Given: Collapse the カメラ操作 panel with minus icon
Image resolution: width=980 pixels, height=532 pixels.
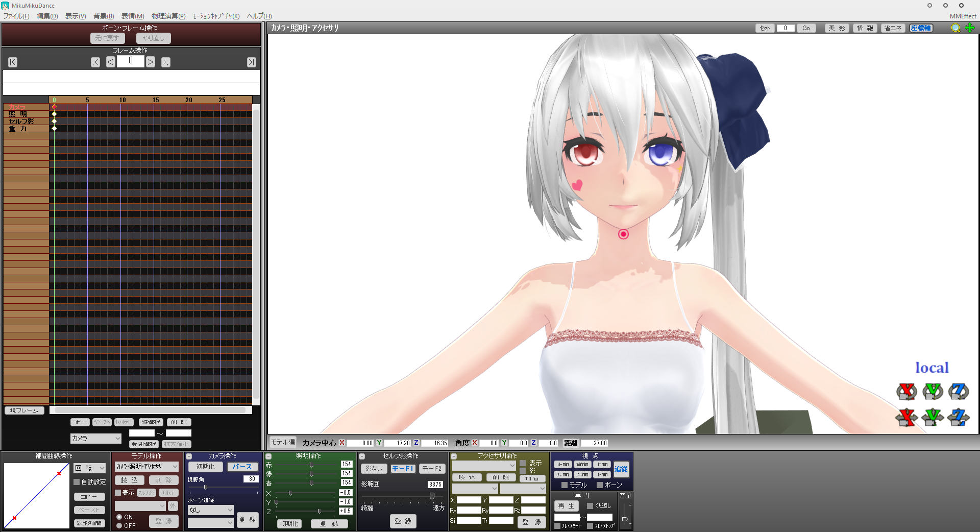Looking at the screenshot, I should [189, 456].
